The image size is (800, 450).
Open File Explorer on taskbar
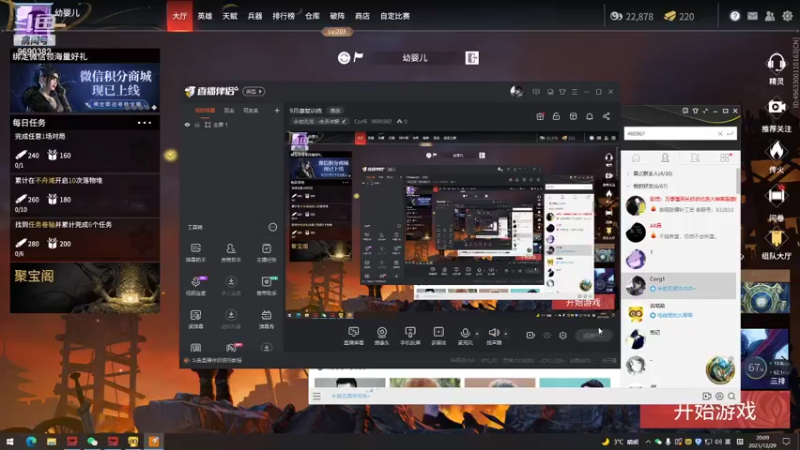(52, 441)
